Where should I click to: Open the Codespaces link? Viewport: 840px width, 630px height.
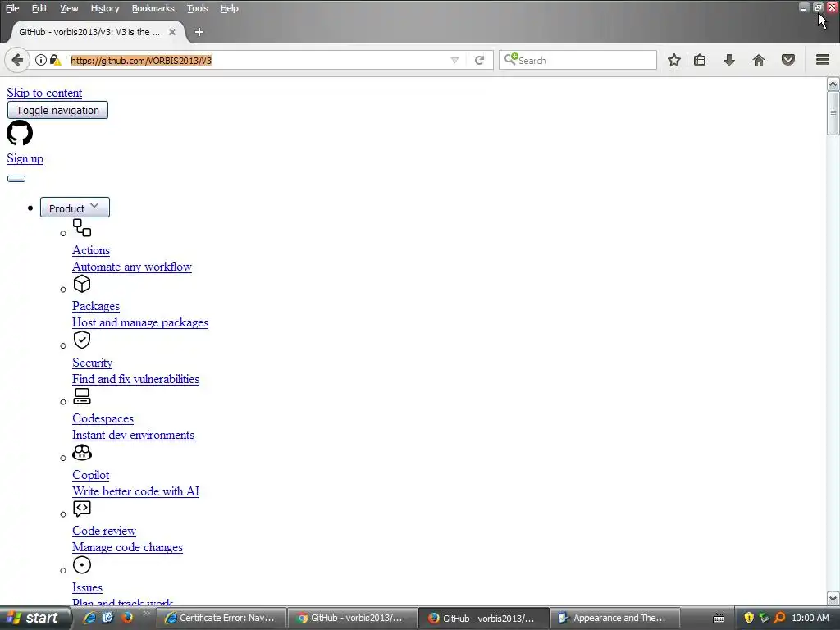tap(103, 418)
